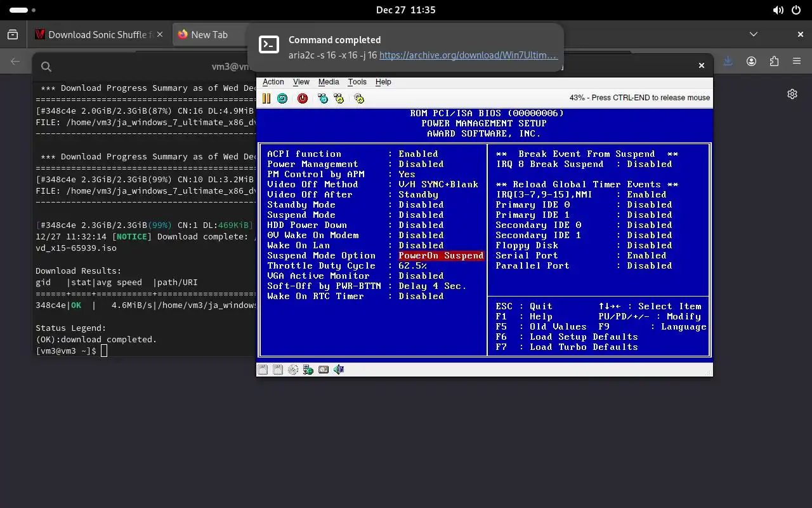Open the Tools menu
812x508 pixels.
point(357,82)
